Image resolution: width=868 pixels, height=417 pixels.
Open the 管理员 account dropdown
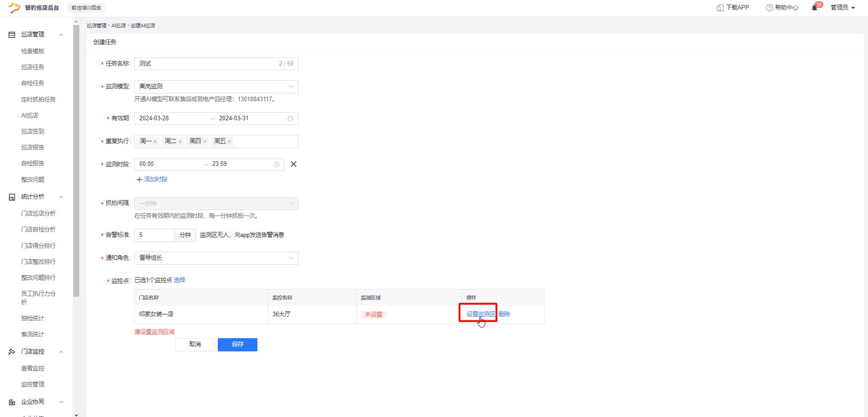point(842,8)
